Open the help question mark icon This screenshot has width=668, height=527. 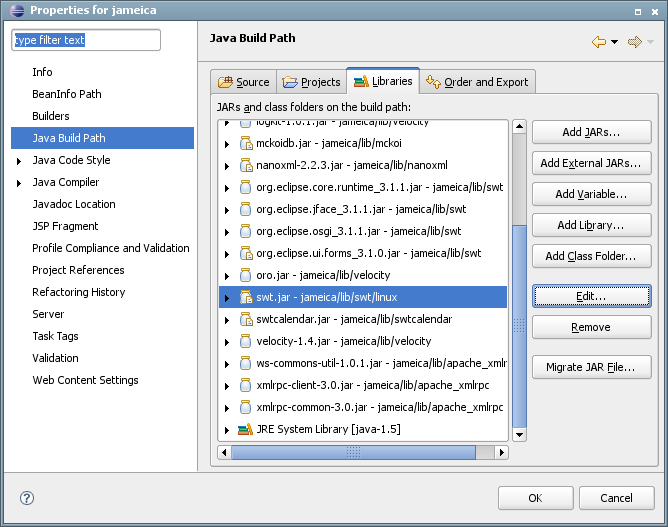pyautogui.click(x=27, y=498)
